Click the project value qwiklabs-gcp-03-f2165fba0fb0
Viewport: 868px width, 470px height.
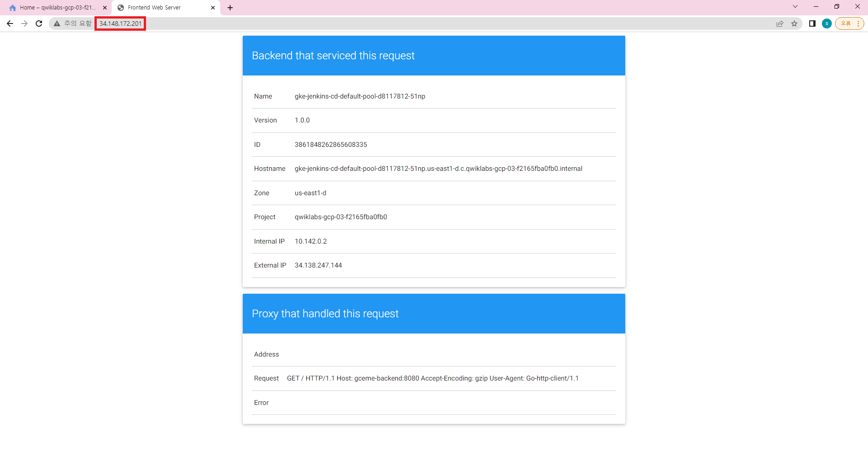(x=341, y=217)
